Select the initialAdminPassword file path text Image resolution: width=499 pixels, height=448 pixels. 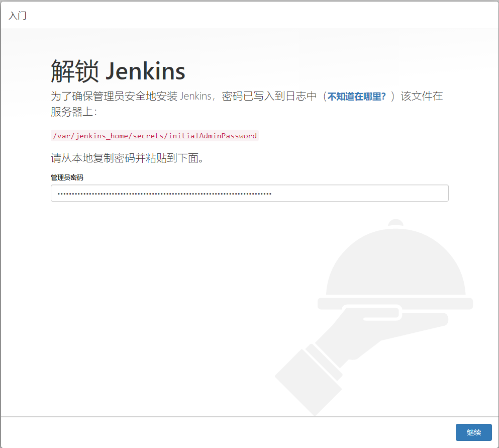point(154,135)
